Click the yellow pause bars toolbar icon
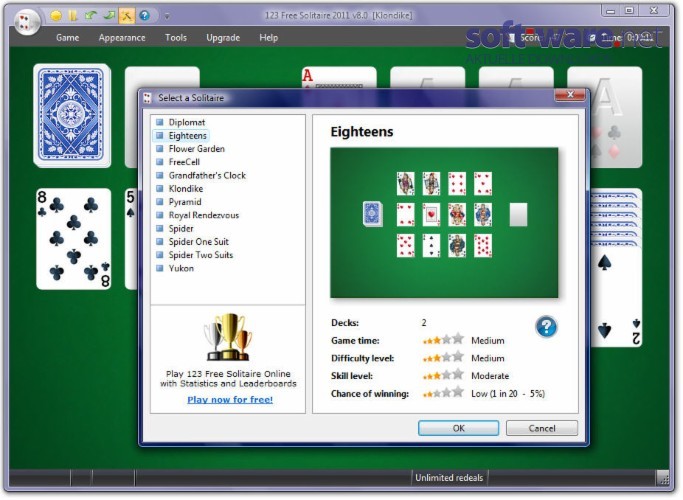The width and height of the screenshot is (683, 500). click(x=73, y=16)
